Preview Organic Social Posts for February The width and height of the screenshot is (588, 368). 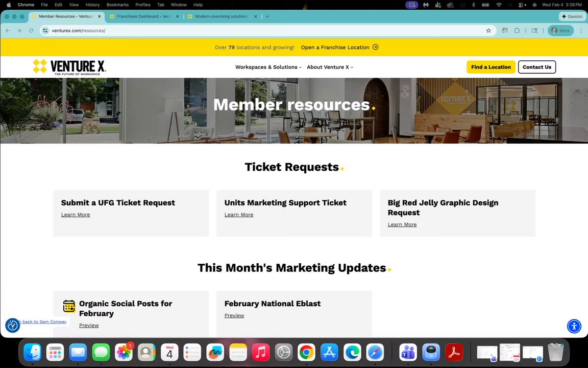point(89,325)
